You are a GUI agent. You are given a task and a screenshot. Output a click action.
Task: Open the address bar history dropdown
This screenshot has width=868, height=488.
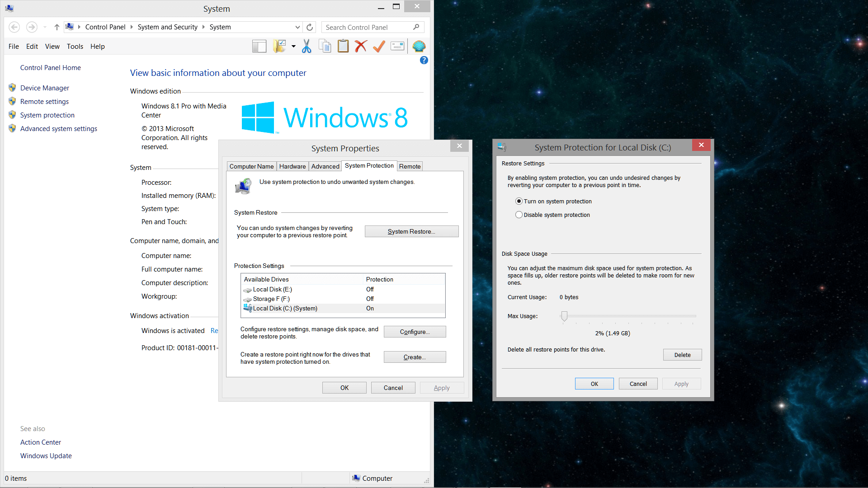pyautogui.click(x=297, y=27)
